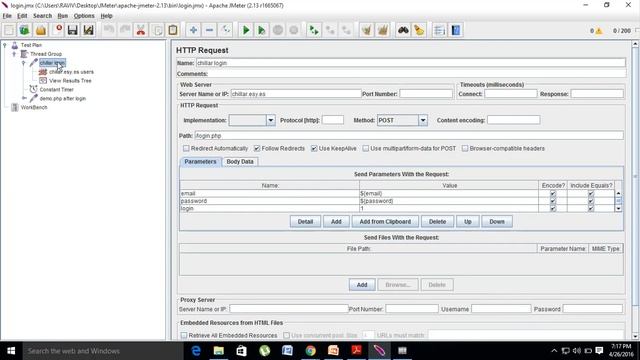The height and width of the screenshot is (360, 640).
Task: Click the Delete parameter button
Action: coord(437,222)
